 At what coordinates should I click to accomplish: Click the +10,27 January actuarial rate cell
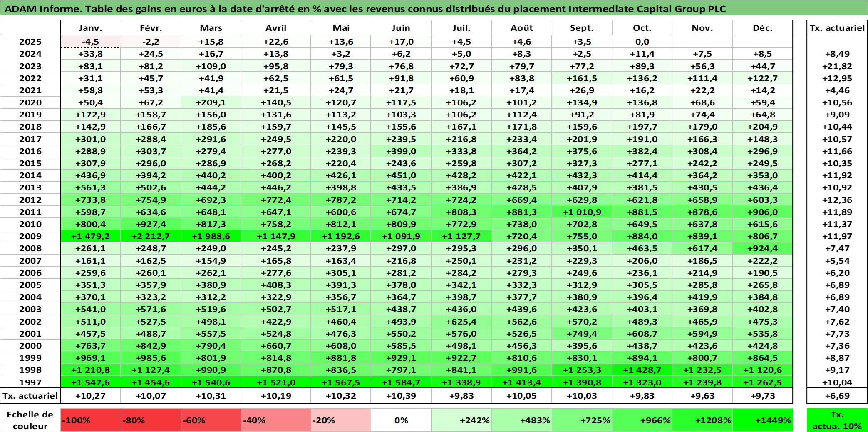pyautogui.click(x=90, y=396)
